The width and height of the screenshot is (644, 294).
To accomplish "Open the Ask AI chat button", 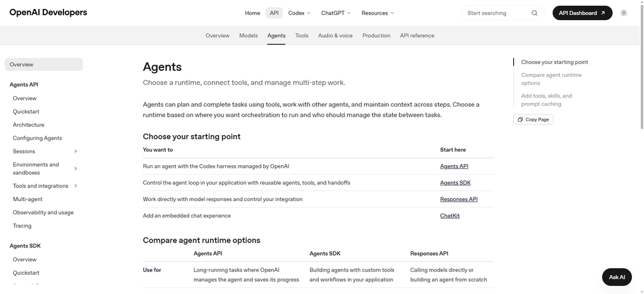I will coord(616,277).
